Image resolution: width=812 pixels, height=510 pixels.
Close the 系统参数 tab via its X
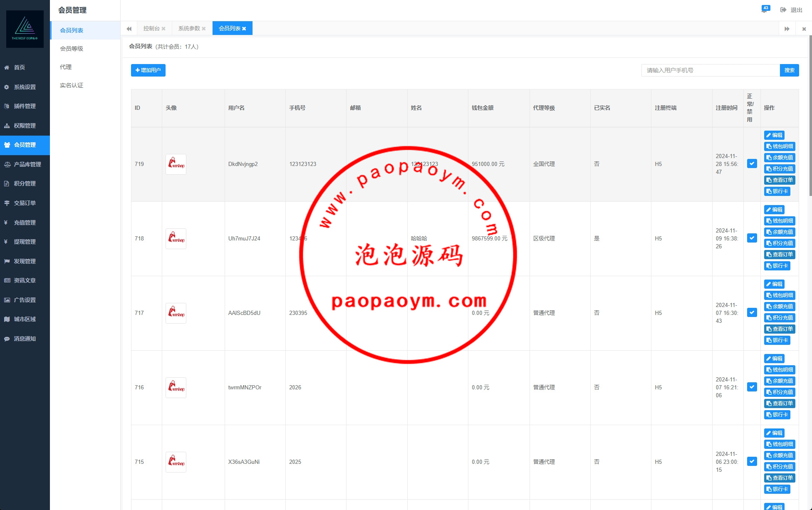[204, 29]
